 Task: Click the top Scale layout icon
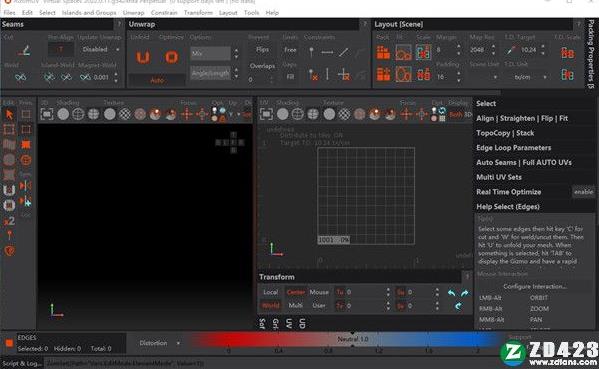tap(424, 52)
